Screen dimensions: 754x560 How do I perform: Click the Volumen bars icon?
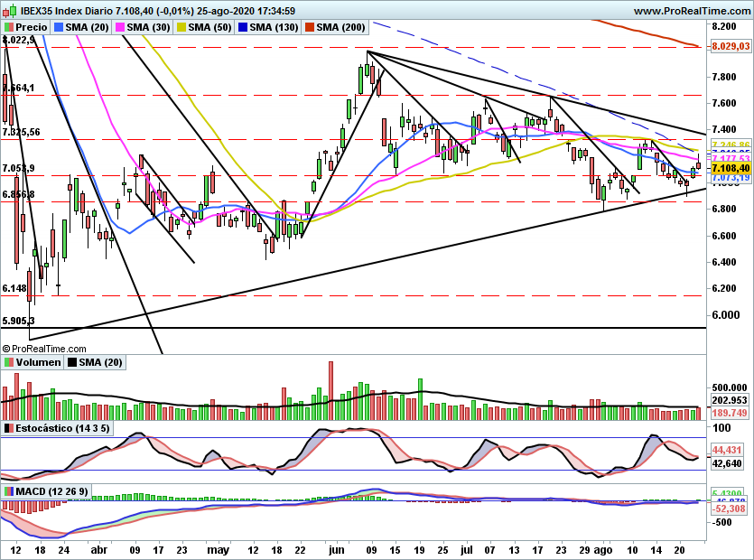click(x=9, y=362)
